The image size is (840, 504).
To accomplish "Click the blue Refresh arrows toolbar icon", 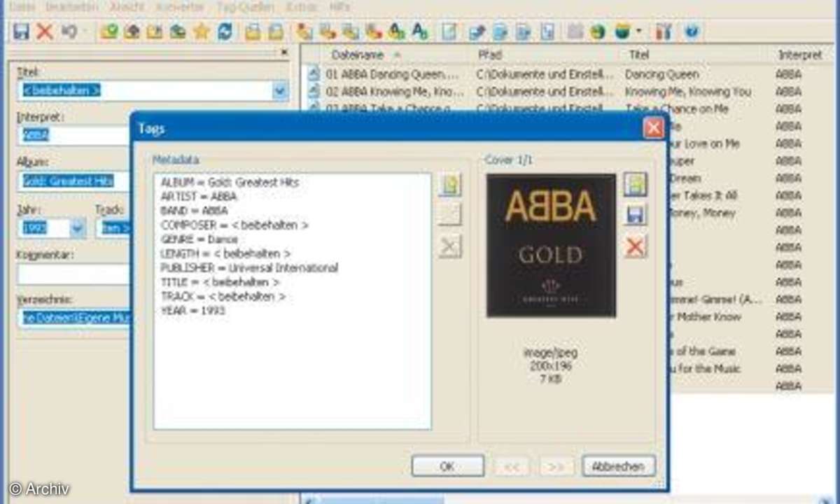I will pyautogui.click(x=225, y=31).
